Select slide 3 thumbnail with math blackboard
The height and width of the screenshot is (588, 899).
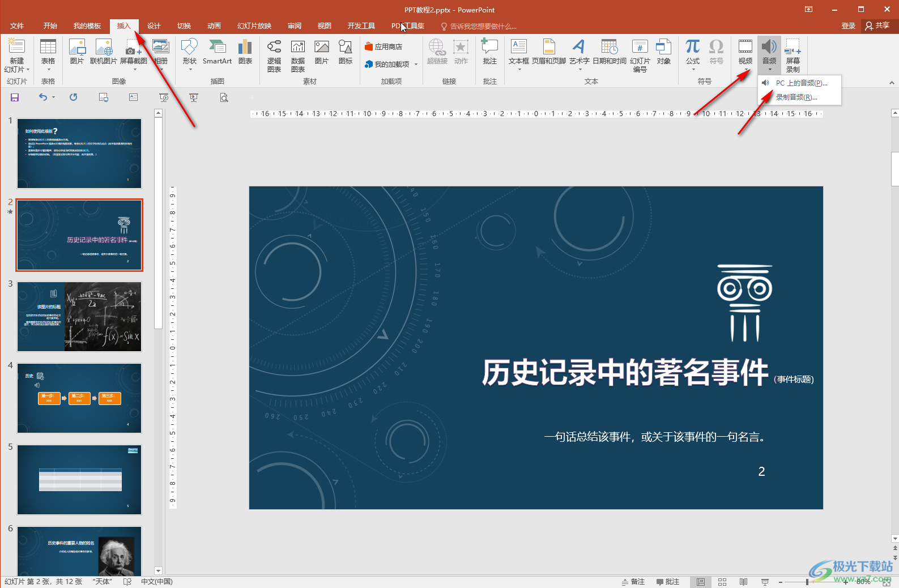pyautogui.click(x=79, y=317)
